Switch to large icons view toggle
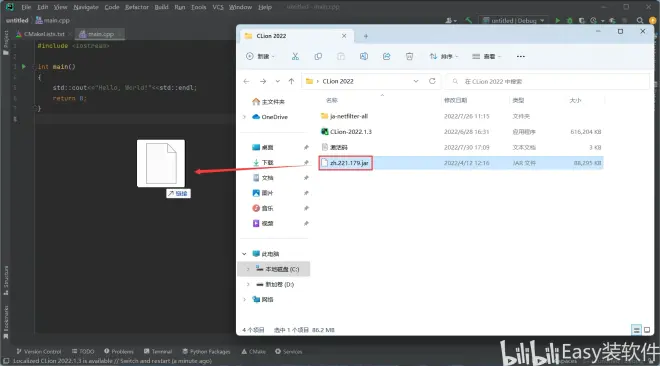The width and height of the screenshot is (660, 366). coord(647,330)
